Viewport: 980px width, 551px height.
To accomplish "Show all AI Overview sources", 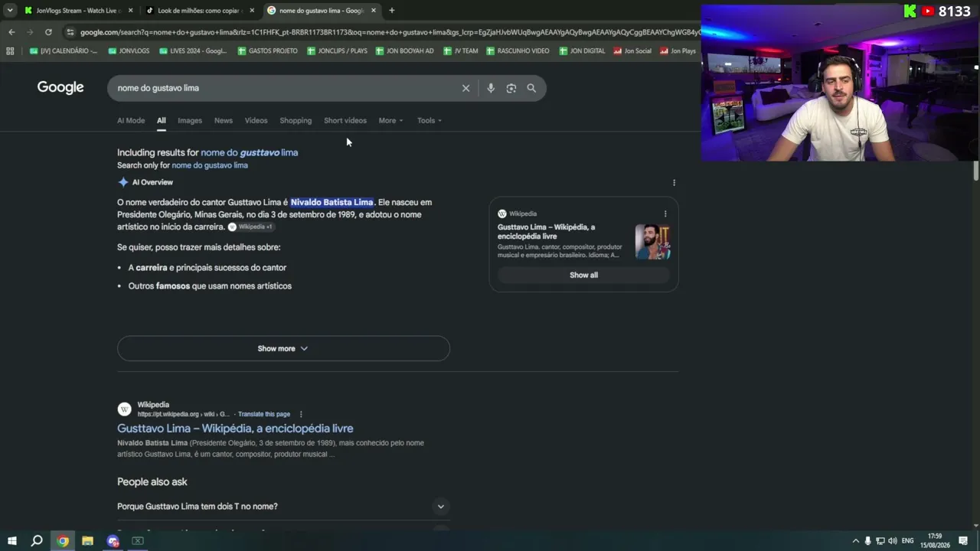I will (583, 275).
